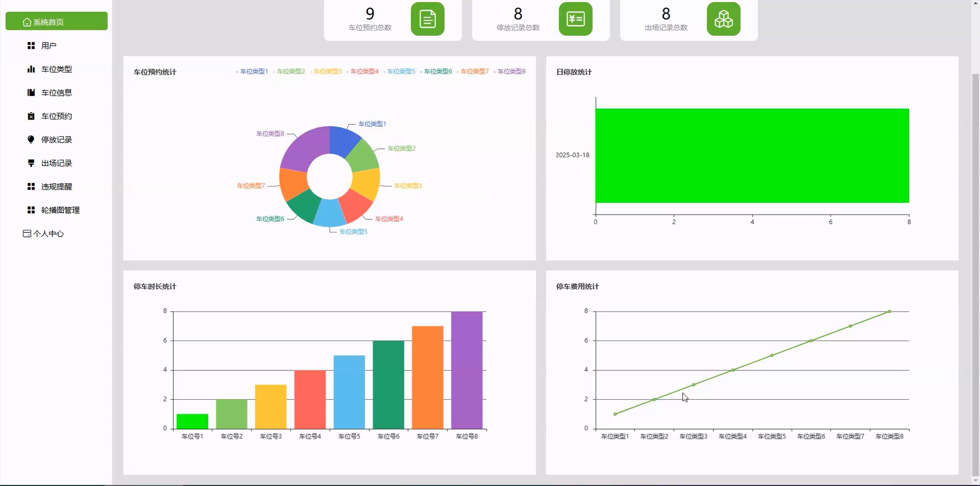The width and height of the screenshot is (980, 486).
Task: Click the clipboard icon beside 车位预约
Action: point(31,116)
